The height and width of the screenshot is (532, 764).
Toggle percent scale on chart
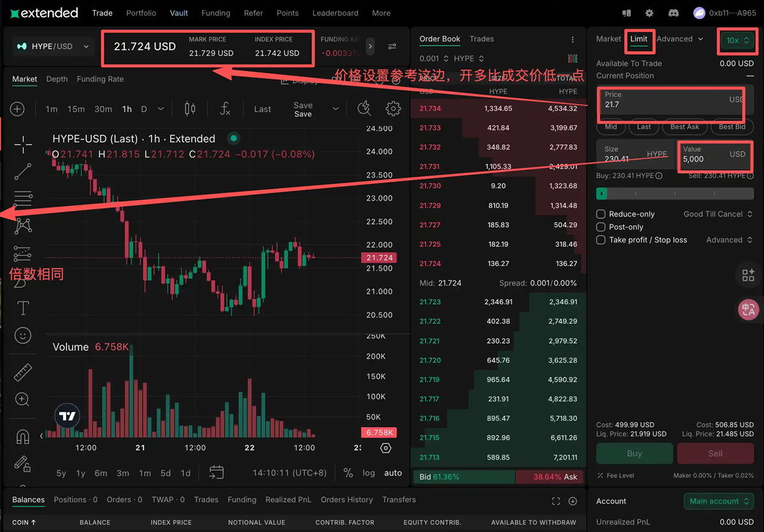348,473
